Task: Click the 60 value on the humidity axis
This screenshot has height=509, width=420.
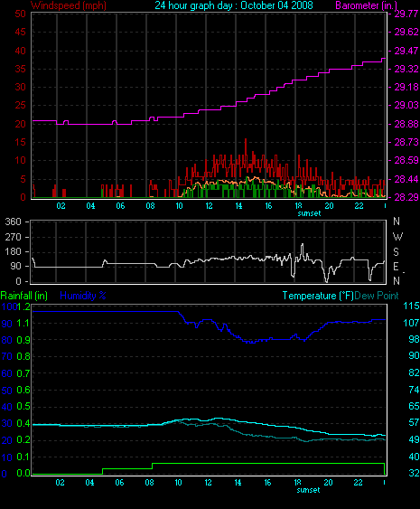Action: click(7, 373)
